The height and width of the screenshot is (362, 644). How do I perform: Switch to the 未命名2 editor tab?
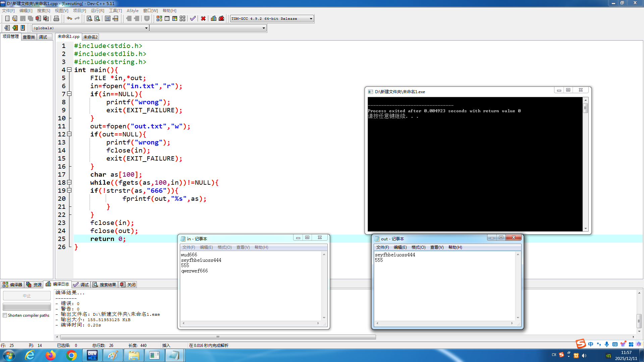click(90, 37)
